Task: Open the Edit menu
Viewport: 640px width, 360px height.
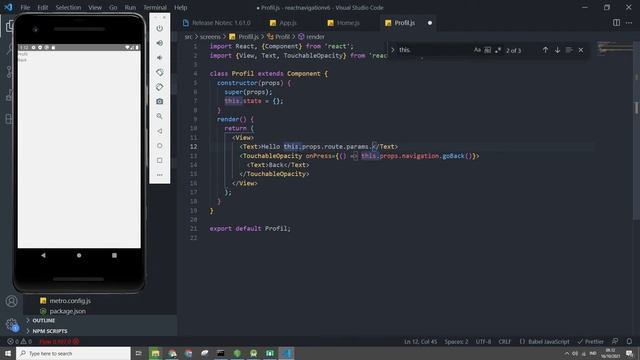Action: (x=42, y=7)
